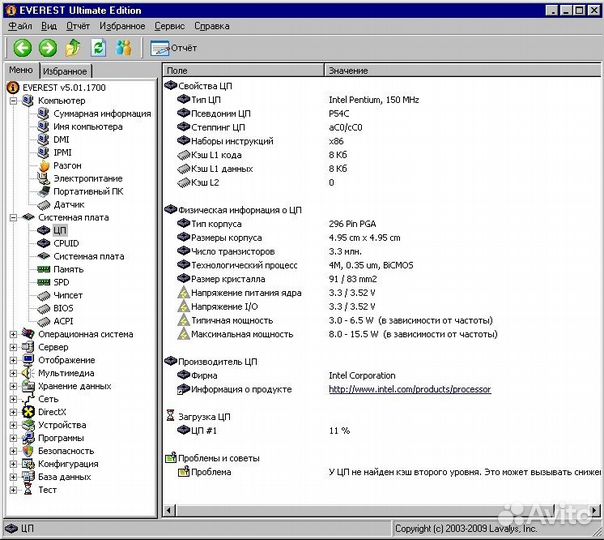Expand the DirectX tree node
This screenshot has height=540, width=604.
click(x=13, y=412)
